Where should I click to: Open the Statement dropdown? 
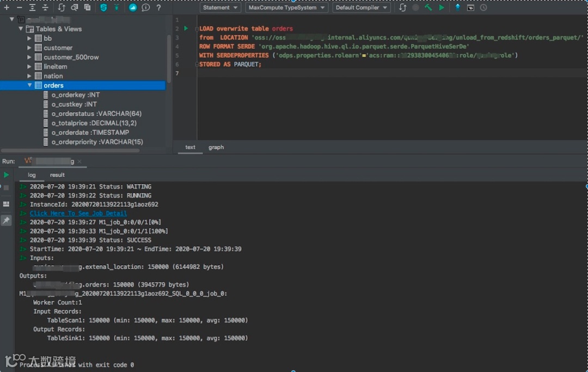pos(220,8)
